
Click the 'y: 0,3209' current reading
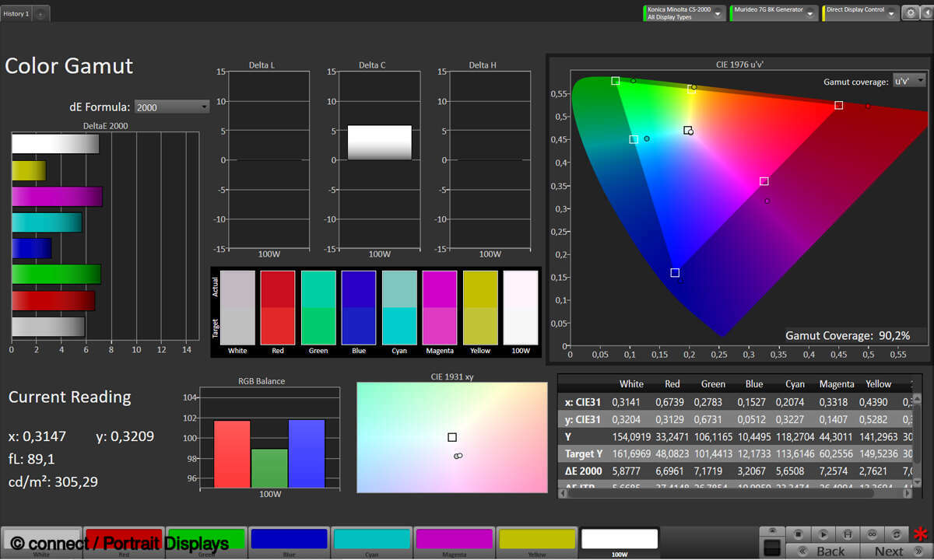[x=125, y=436]
